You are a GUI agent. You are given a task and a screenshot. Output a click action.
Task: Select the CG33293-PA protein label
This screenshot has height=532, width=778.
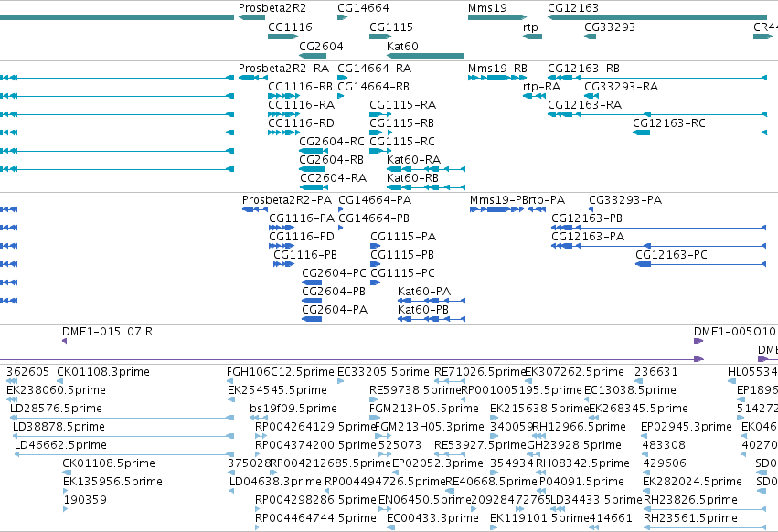coord(625,200)
